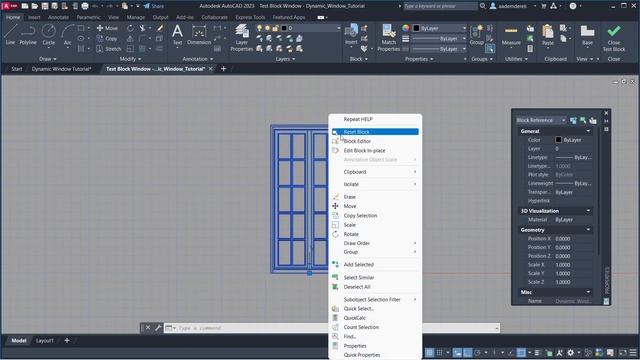Click the Toggle PICKADD icon in Properties palette
The image size is (640, 360).
(573, 120)
